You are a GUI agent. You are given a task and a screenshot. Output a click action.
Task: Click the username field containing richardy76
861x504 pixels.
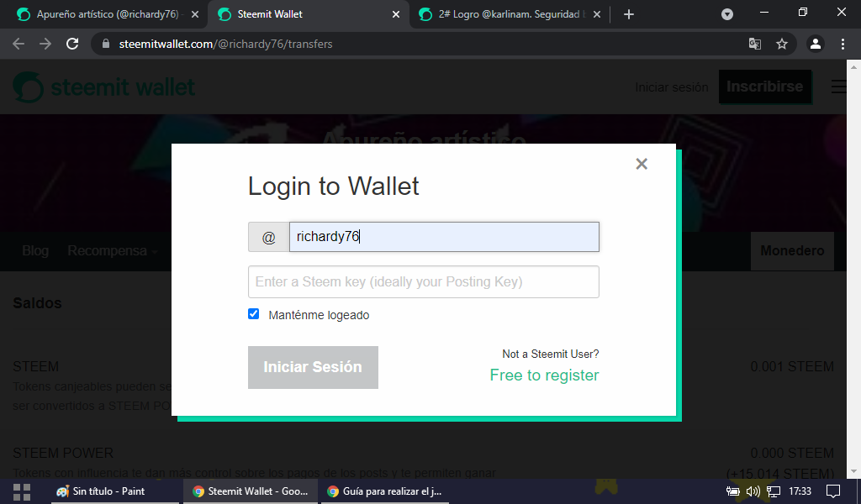pyautogui.click(x=444, y=237)
